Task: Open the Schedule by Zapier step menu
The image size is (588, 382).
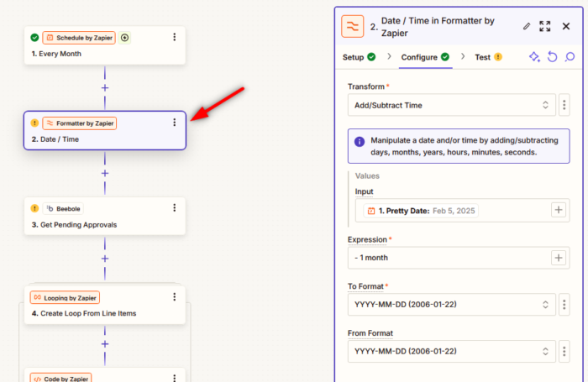Action: [175, 37]
